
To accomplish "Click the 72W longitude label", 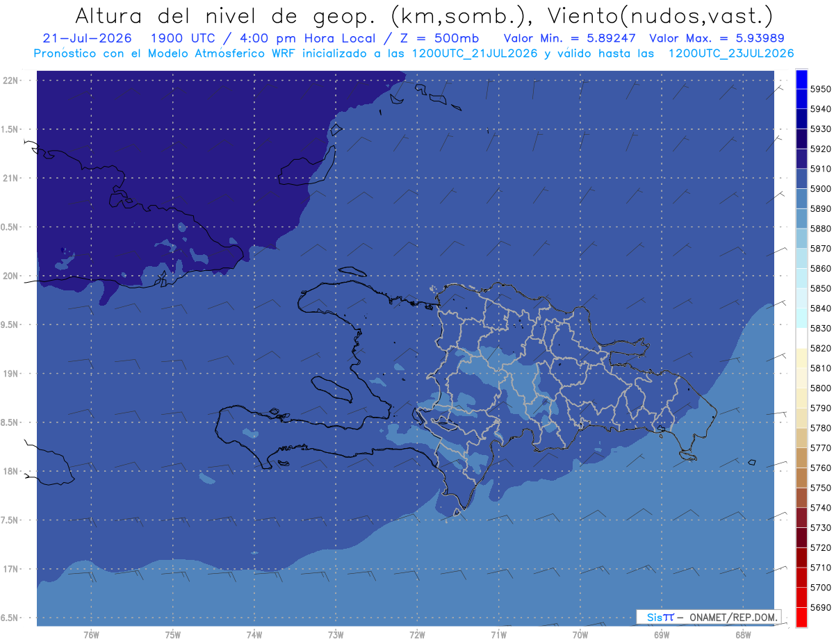I will pyautogui.click(x=417, y=634).
